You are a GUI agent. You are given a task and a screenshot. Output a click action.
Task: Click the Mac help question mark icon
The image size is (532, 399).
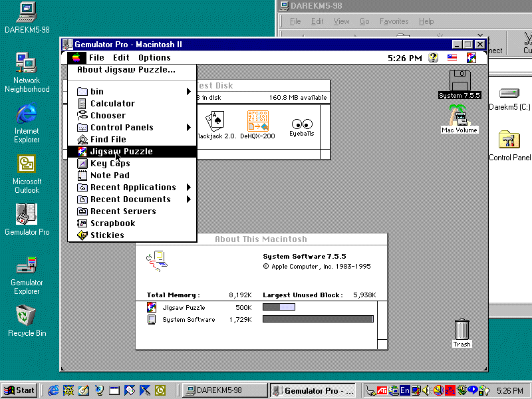click(x=433, y=58)
